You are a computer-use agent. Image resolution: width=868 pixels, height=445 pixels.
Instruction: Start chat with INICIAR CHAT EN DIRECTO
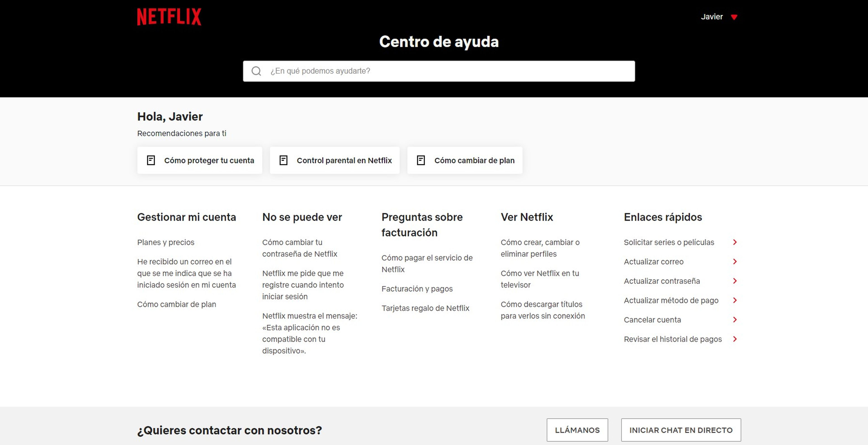pos(681,430)
